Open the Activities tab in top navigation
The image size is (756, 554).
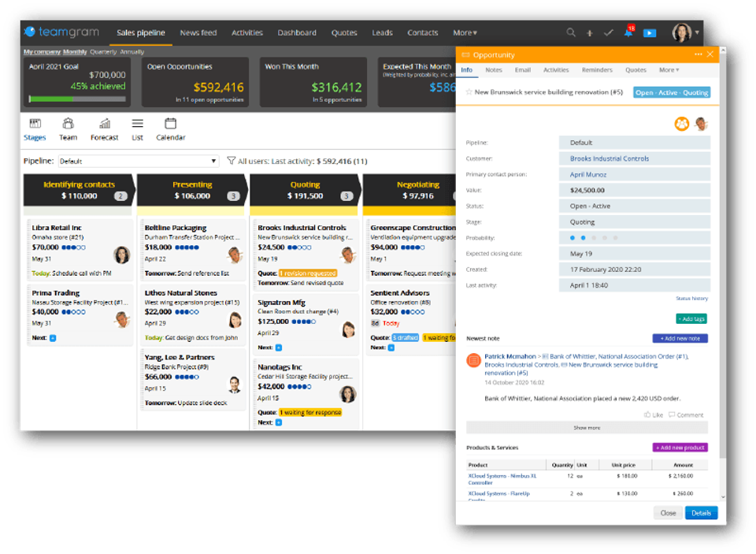coord(246,32)
